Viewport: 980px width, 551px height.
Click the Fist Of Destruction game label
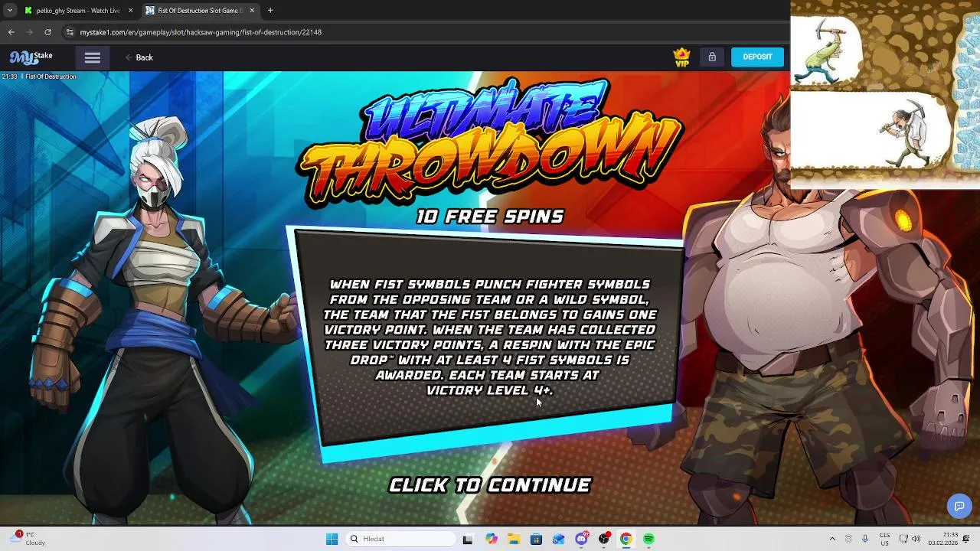pos(51,77)
